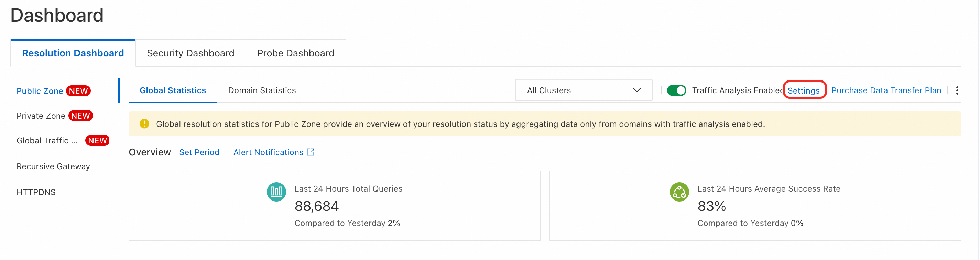Click the yellow warning icon in banner

click(x=144, y=124)
